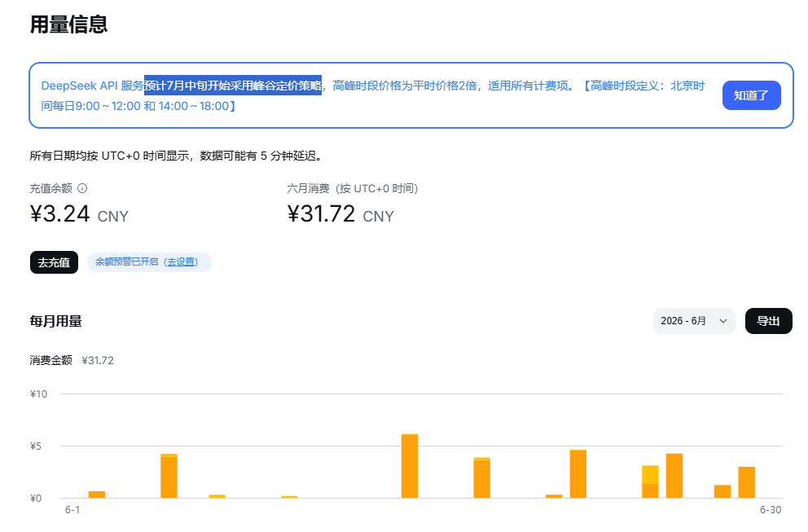Dismiss the notice with the 知道了 button
808x532 pixels.
pos(751,95)
